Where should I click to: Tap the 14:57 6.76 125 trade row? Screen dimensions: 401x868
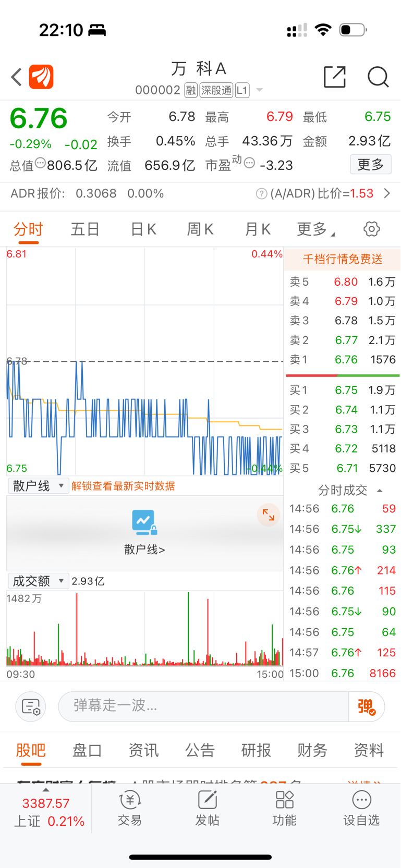point(343,653)
